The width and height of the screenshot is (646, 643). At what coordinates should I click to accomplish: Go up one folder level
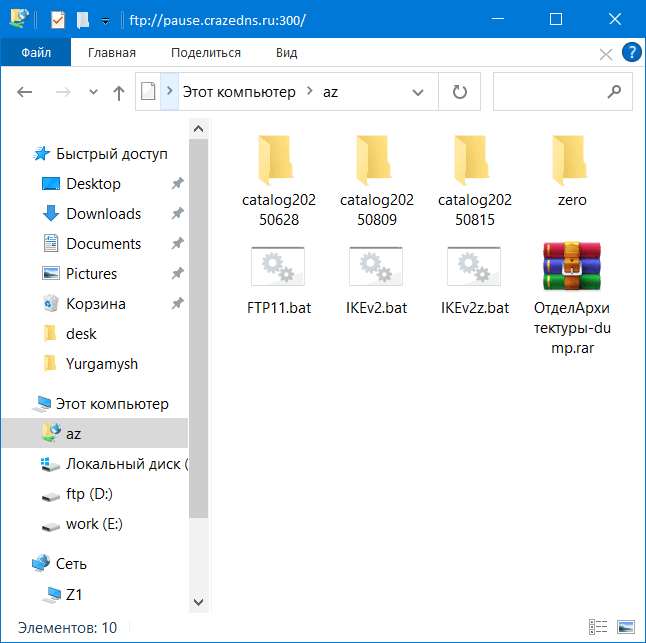(119, 92)
